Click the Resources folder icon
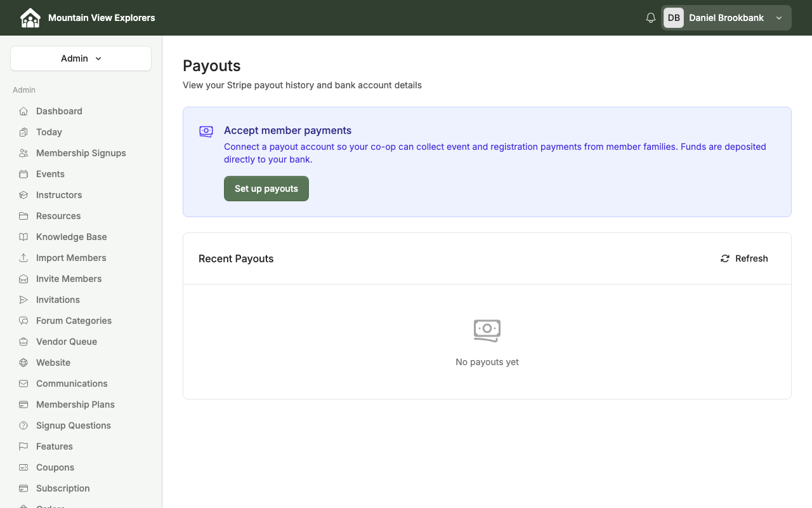The image size is (812, 508). 23,216
